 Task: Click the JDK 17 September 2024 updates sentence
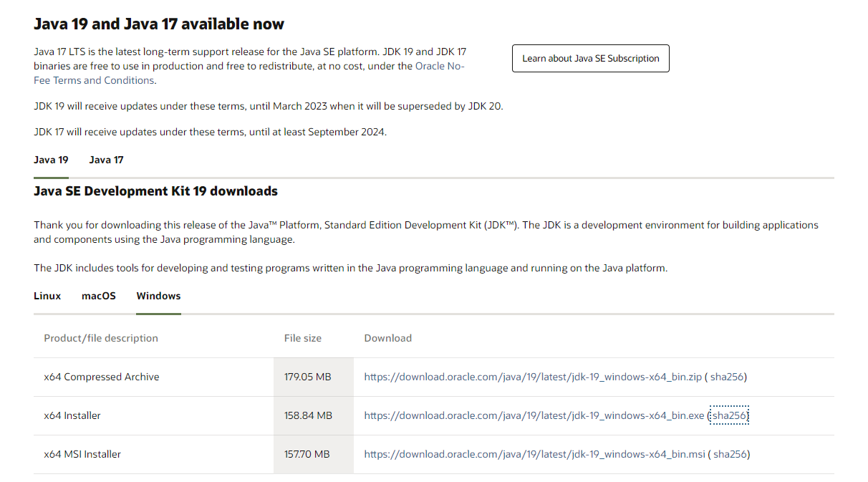click(x=210, y=132)
